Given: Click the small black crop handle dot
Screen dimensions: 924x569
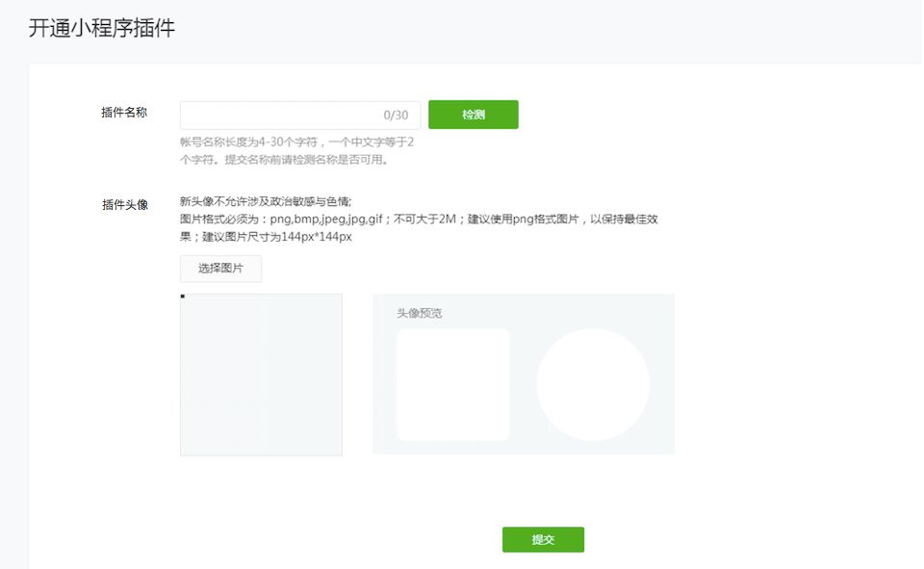Looking at the screenshot, I should pyautogui.click(x=183, y=297).
